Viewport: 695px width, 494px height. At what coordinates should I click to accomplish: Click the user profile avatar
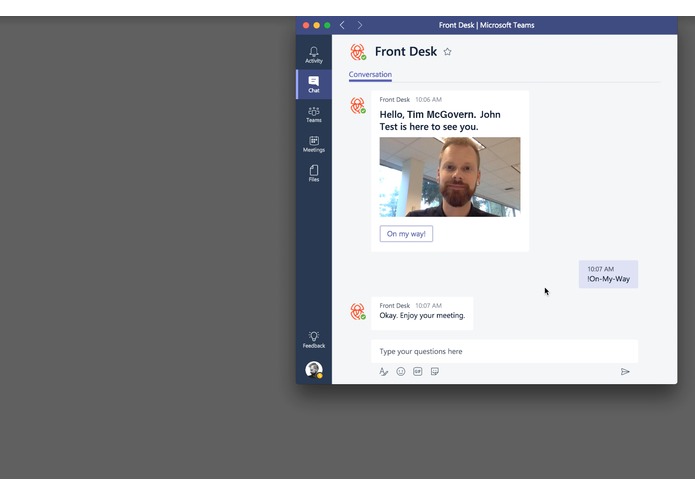coord(314,369)
